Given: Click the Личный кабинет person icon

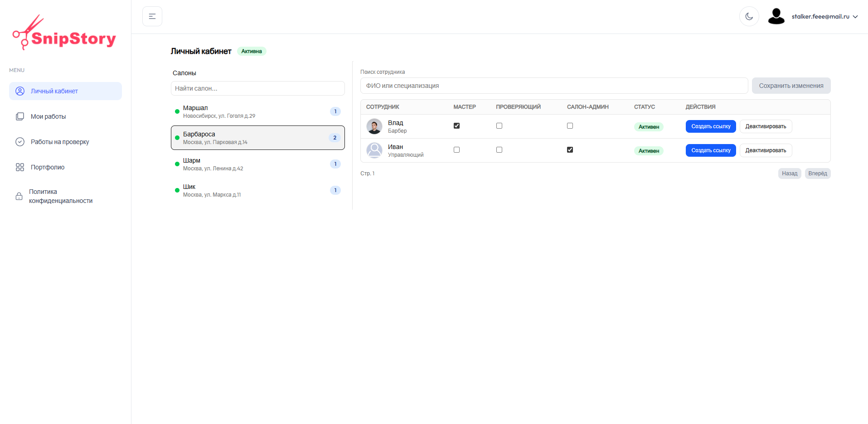Looking at the screenshot, I should click(20, 91).
